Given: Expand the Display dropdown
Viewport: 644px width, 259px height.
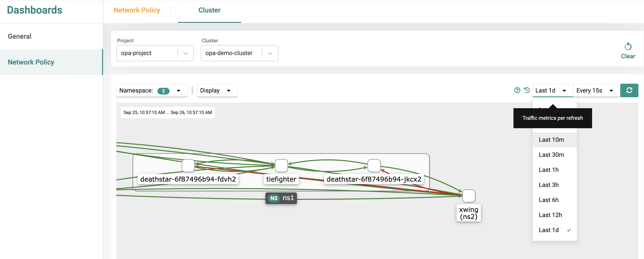Looking at the screenshot, I should pyautogui.click(x=217, y=90).
